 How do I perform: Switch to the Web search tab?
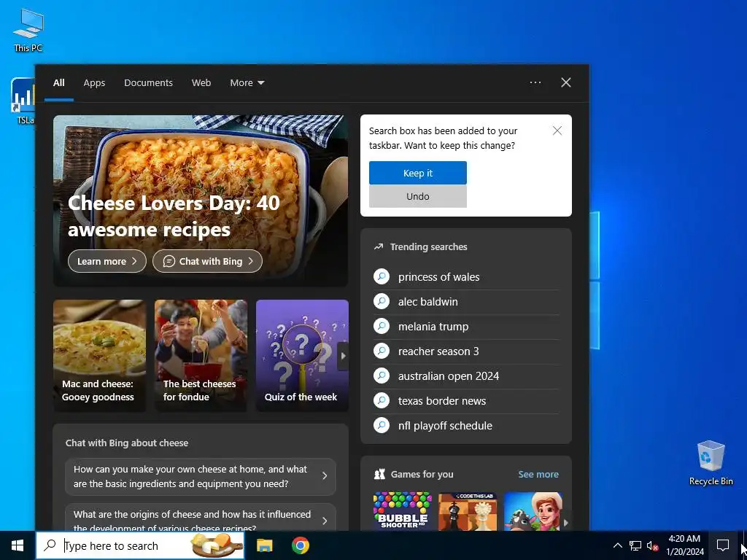click(x=201, y=83)
